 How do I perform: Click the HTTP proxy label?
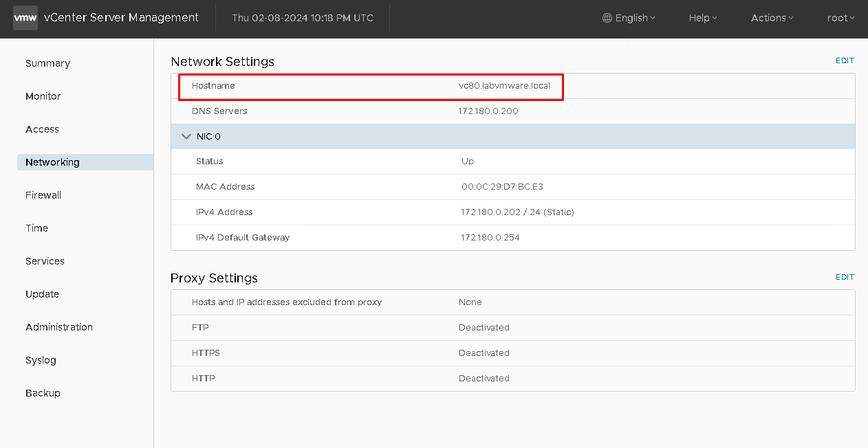coord(203,379)
